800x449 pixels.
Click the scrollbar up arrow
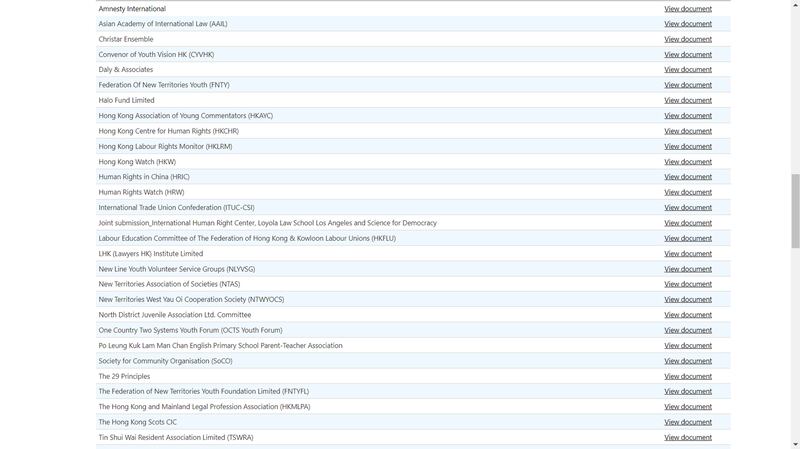pyautogui.click(x=795, y=5)
